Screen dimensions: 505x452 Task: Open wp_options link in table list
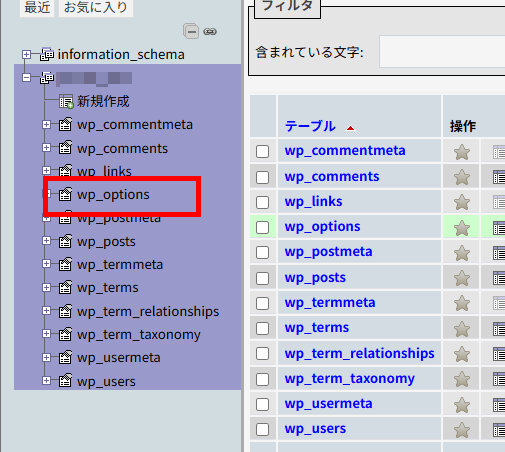click(322, 227)
